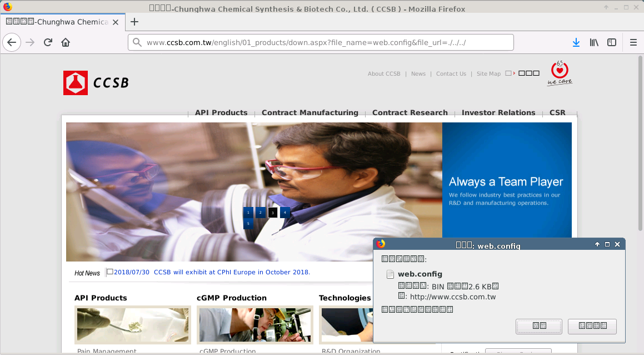Open a new tab with plus button
644x355 pixels.
pos(134,22)
